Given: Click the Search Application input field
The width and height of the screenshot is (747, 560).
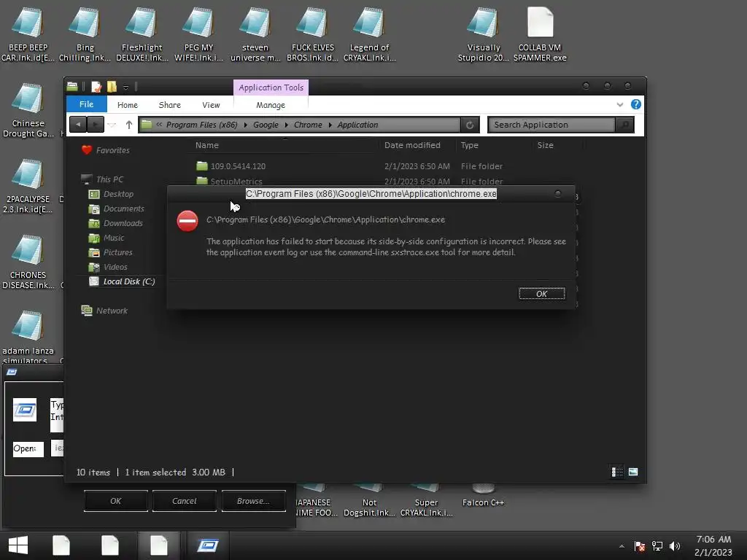Looking at the screenshot, I should (551, 125).
